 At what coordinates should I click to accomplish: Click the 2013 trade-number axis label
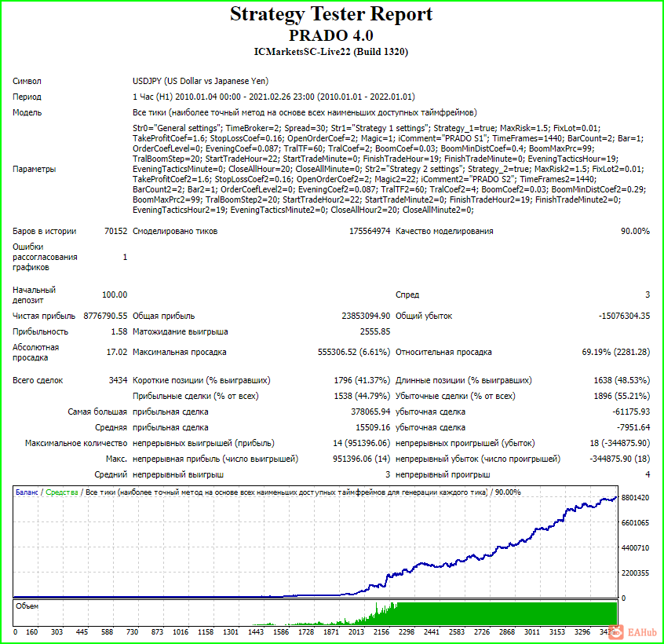[x=356, y=631]
